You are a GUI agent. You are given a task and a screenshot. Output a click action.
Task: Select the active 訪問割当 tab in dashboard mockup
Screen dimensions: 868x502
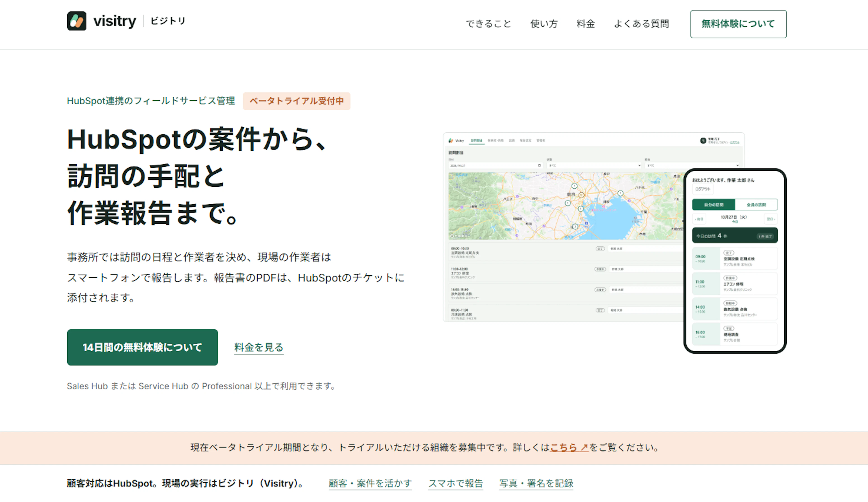pyautogui.click(x=477, y=141)
